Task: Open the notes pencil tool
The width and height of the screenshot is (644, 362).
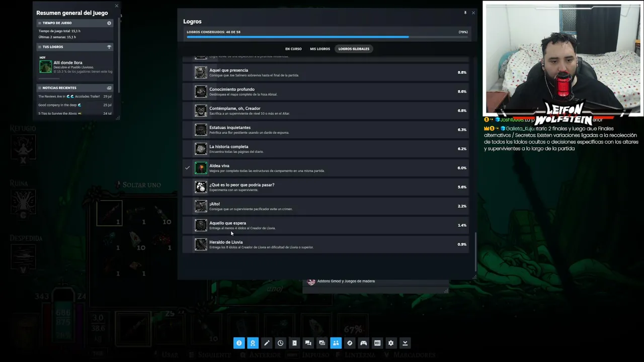Action: (x=267, y=343)
